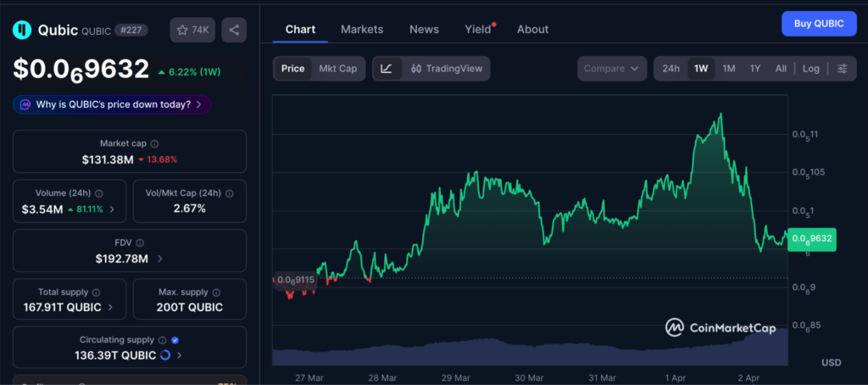Click the share icon button
Viewport: 868px width, 385px height.
tap(234, 30)
